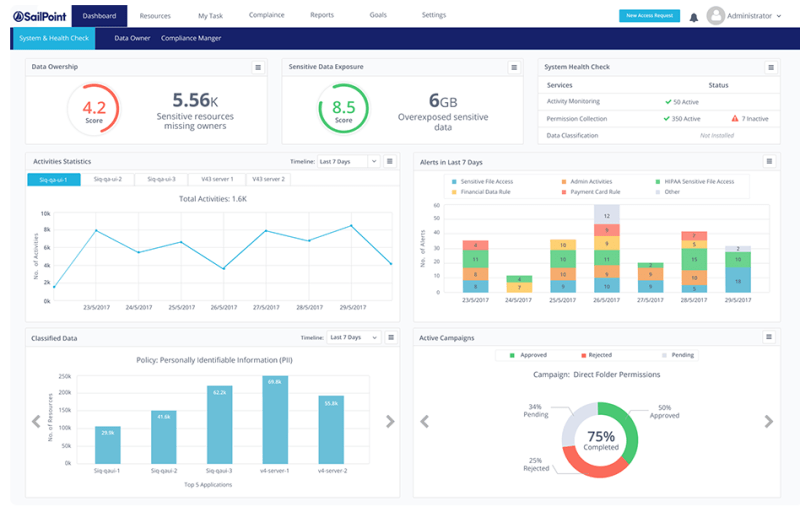800x512 pixels.
Task: Open Activities Statistics timeline dropdown
Action: coord(348,161)
